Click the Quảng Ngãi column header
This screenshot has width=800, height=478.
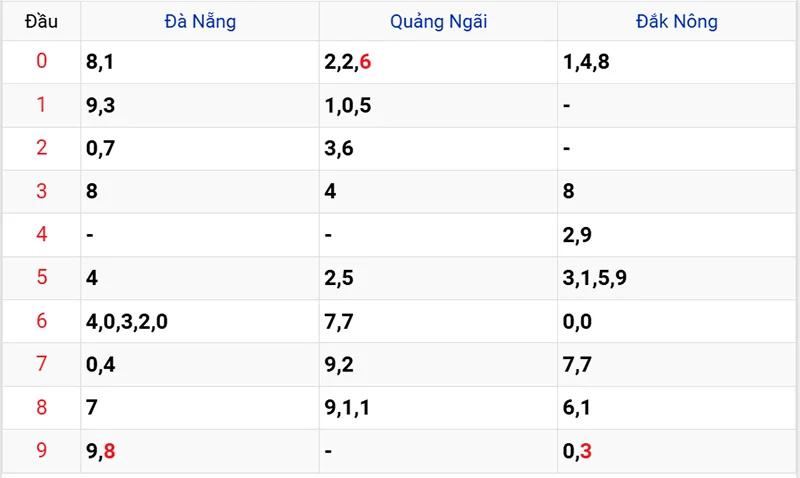438,21
